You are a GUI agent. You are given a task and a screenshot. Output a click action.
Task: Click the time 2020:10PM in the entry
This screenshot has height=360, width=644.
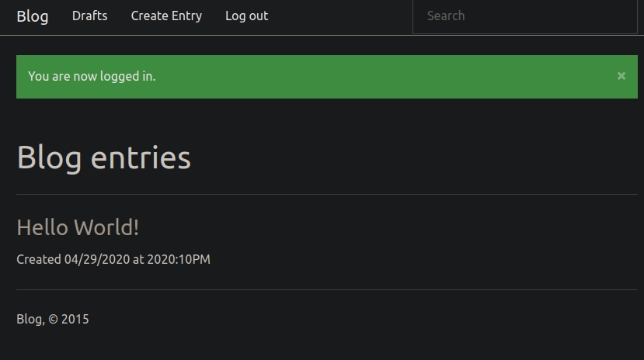pyautogui.click(x=179, y=259)
